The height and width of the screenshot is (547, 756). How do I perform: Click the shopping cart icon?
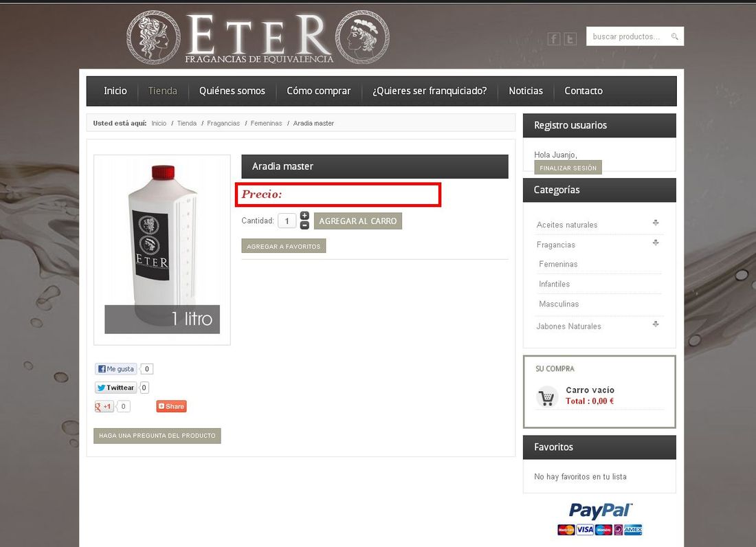click(x=547, y=398)
